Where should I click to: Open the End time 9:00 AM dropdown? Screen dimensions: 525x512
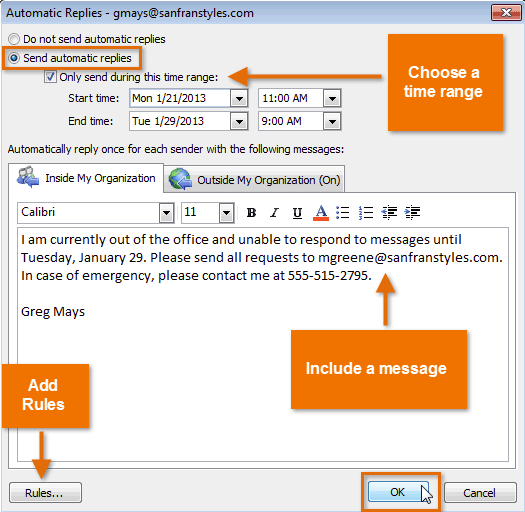[x=332, y=121]
